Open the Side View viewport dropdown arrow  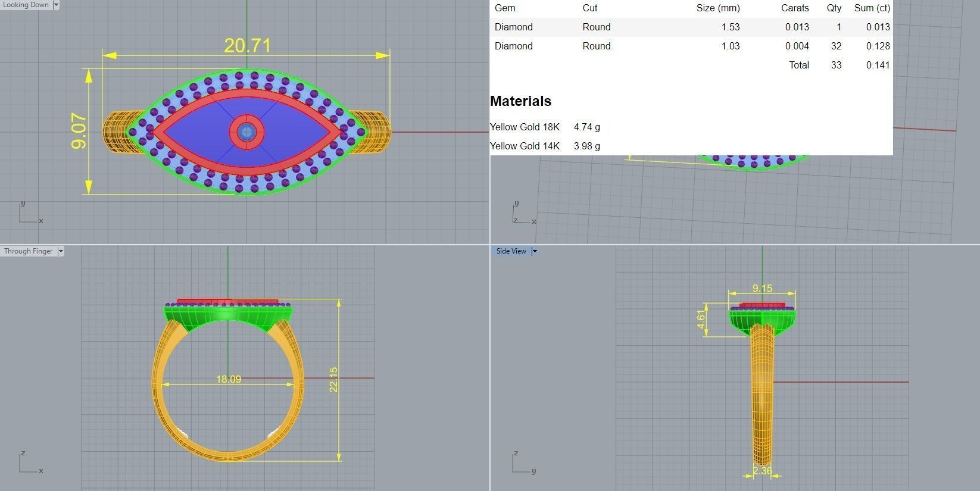pyautogui.click(x=534, y=251)
